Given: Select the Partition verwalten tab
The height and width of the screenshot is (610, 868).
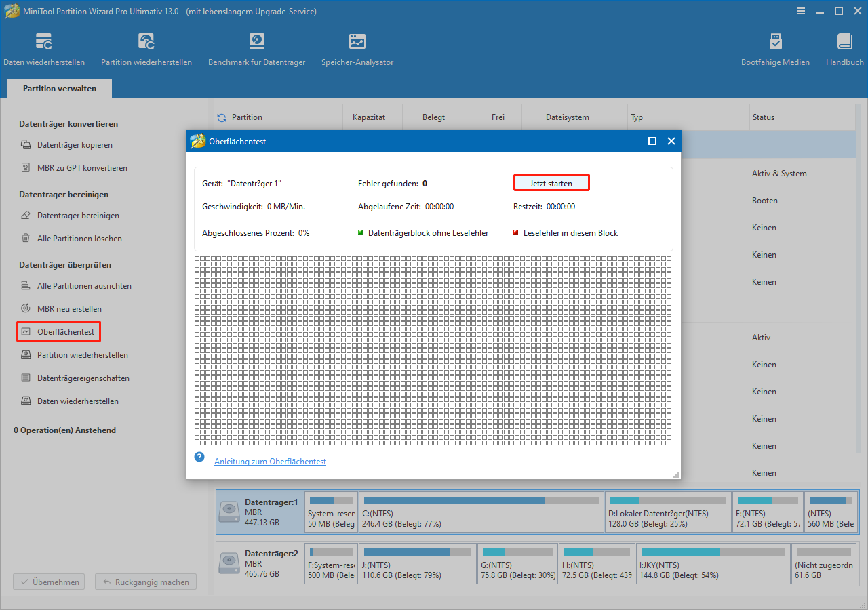Looking at the screenshot, I should (60, 89).
